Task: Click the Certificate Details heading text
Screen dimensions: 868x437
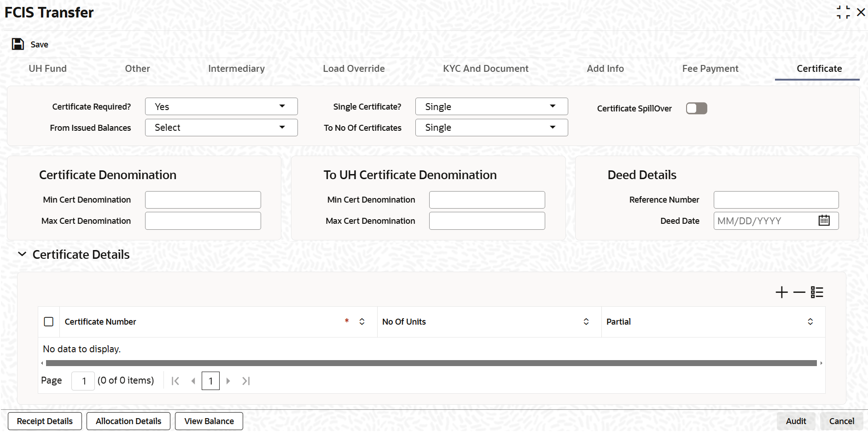Action: pos(81,254)
